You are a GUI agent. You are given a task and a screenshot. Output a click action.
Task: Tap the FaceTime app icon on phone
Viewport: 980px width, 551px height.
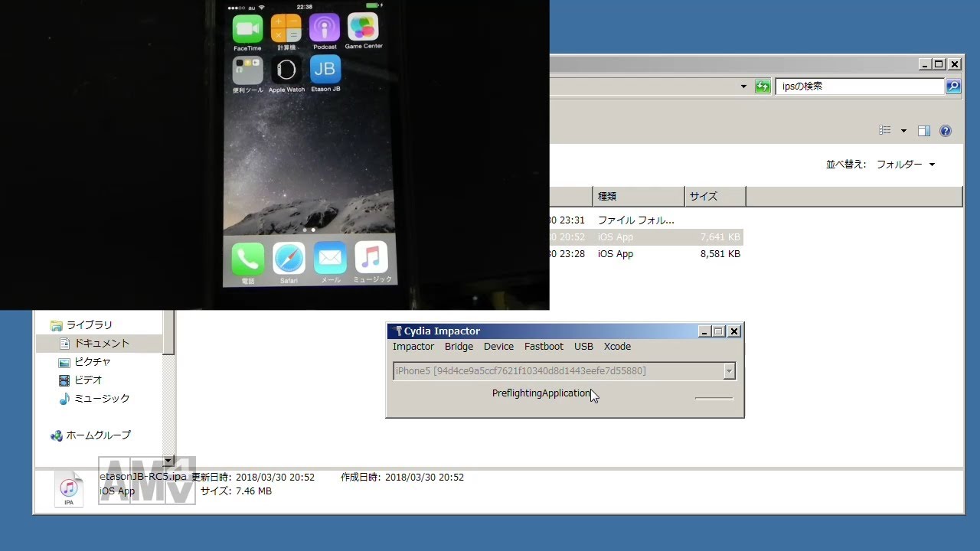(247, 28)
